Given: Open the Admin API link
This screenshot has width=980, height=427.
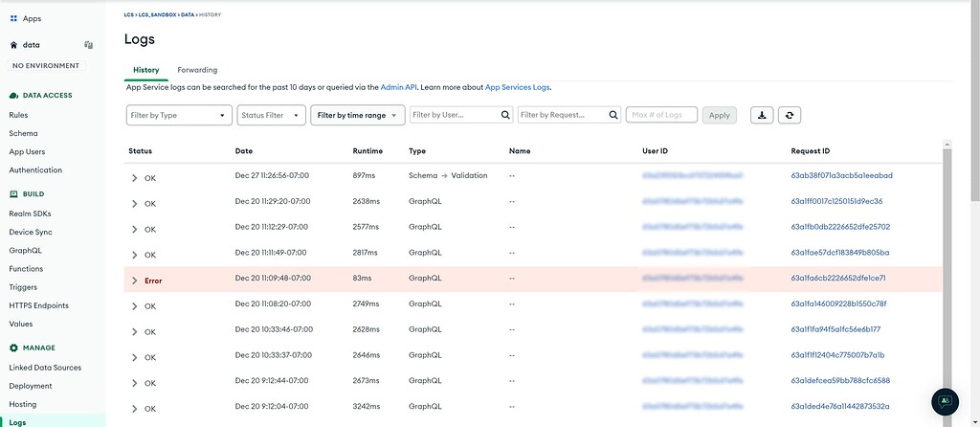Looking at the screenshot, I should click(x=399, y=87).
